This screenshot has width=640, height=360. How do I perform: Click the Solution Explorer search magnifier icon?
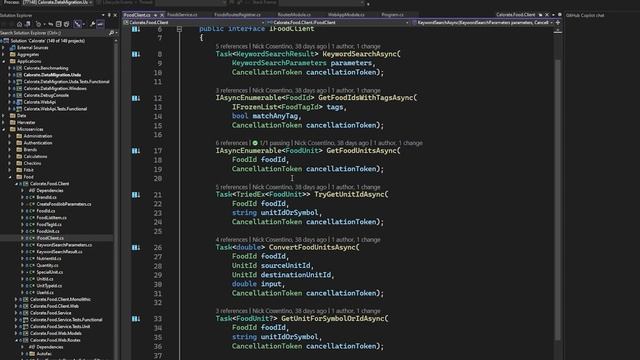[x=111, y=33]
